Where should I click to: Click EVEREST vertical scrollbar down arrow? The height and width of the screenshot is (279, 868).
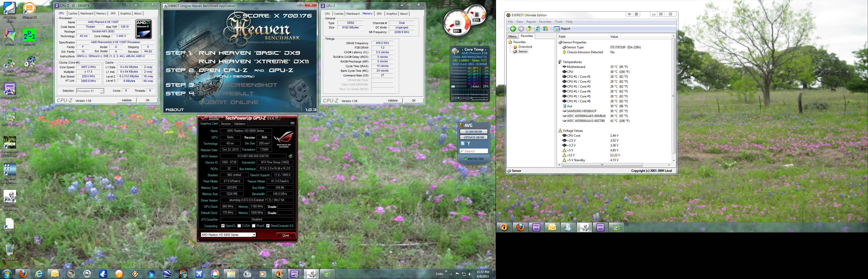[x=673, y=160]
